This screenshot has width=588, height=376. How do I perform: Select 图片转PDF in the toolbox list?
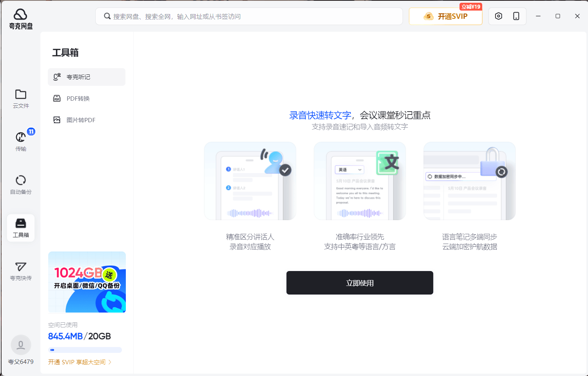87,120
